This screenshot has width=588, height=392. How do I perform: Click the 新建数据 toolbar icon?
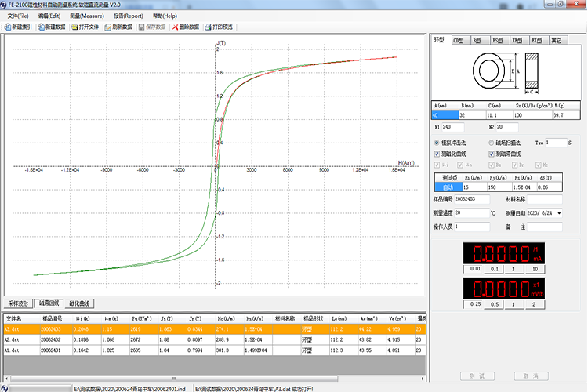coord(41,27)
